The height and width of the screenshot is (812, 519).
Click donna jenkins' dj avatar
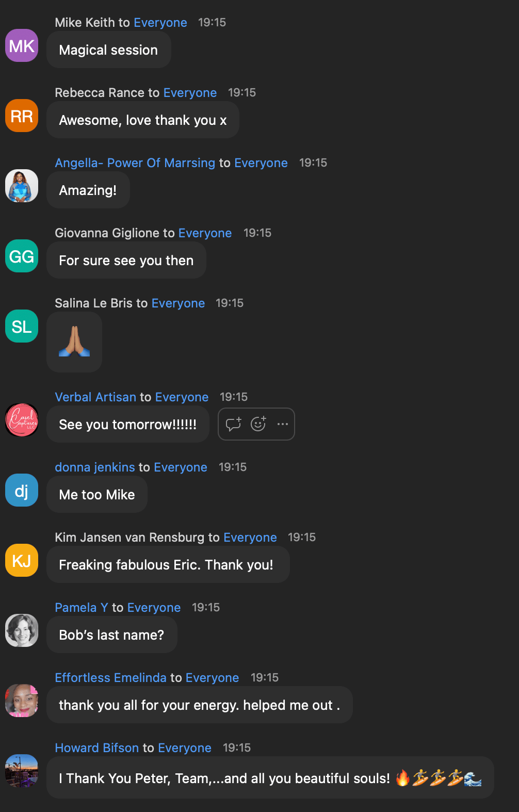click(x=22, y=490)
